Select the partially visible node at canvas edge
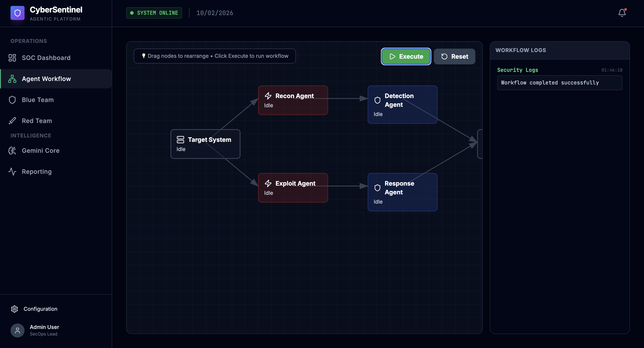The image size is (644, 348). coord(480,144)
